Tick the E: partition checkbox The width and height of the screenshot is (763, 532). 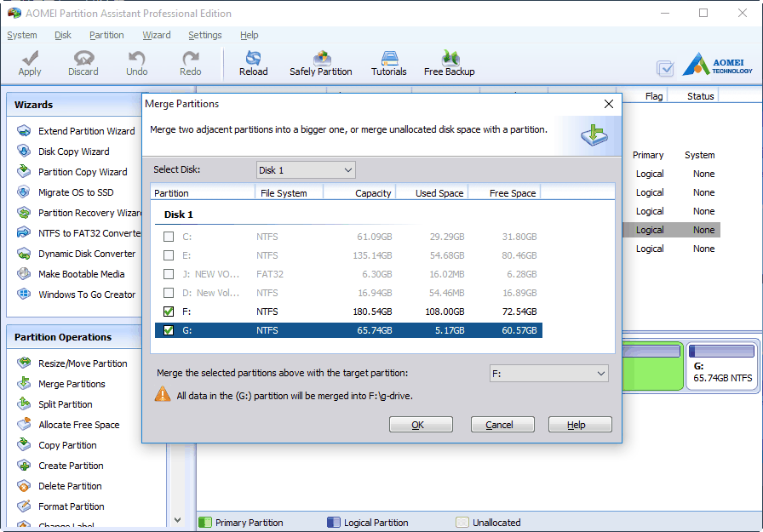click(x=169, y=255)
